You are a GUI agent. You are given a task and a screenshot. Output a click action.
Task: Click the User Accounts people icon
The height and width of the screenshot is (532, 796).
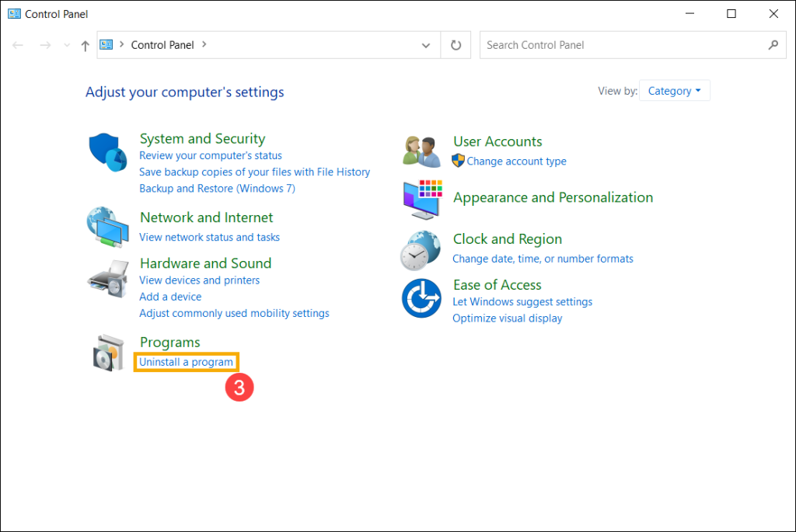[421, 151]
